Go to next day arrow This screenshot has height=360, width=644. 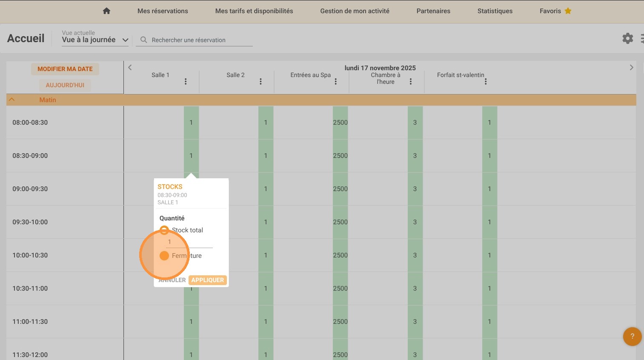[x=631, y=67]
